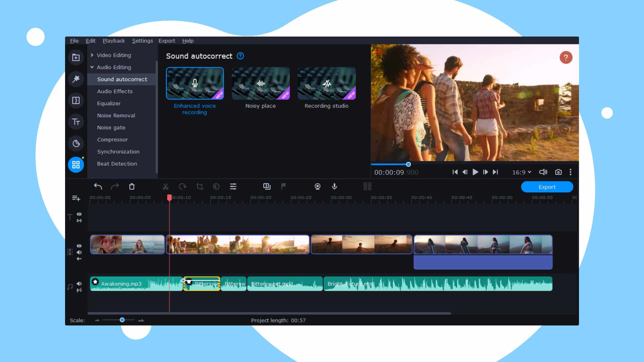The image size is (644, 362).
Task: Expand the Video Editing section
Action: tap(113, 55)
